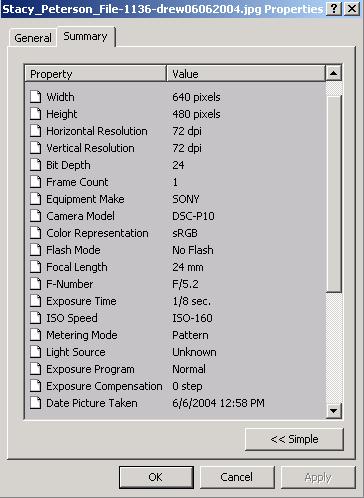Image resolution: width=364 pixels, height=498 pixels.
Task: Click the page icon beside Exposure Time
Action: tap(36, 301)
